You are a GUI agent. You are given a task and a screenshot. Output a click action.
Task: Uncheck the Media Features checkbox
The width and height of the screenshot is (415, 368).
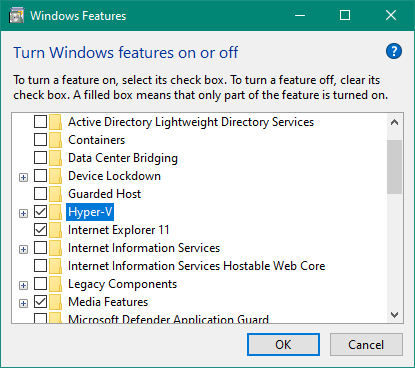tap(41, 302)
